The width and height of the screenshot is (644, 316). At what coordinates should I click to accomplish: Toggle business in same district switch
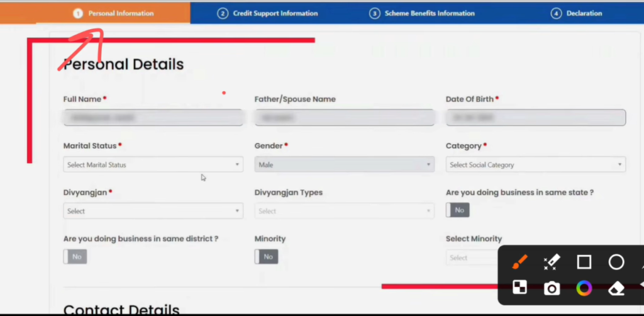point(75,256)
